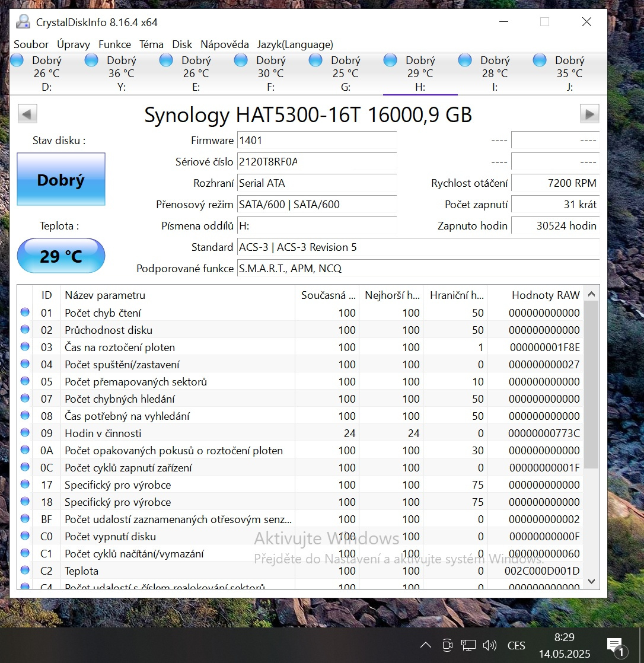This screenshot has height=663, width=644.
Task: Click the Název parametru column header
Action: coord(177,295)
